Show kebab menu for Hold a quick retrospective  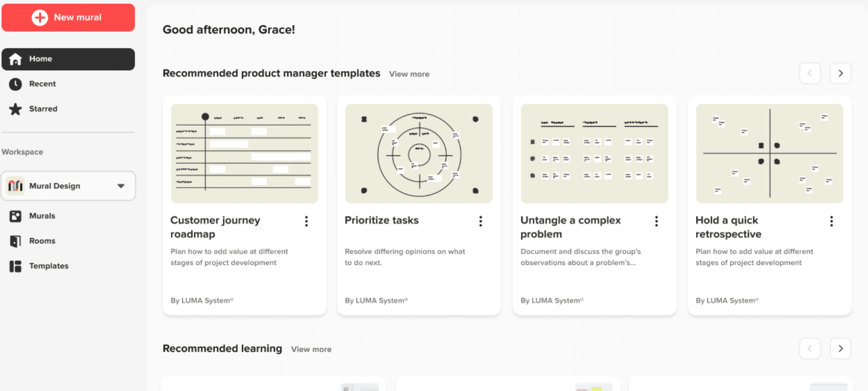(x=831, y=221)
